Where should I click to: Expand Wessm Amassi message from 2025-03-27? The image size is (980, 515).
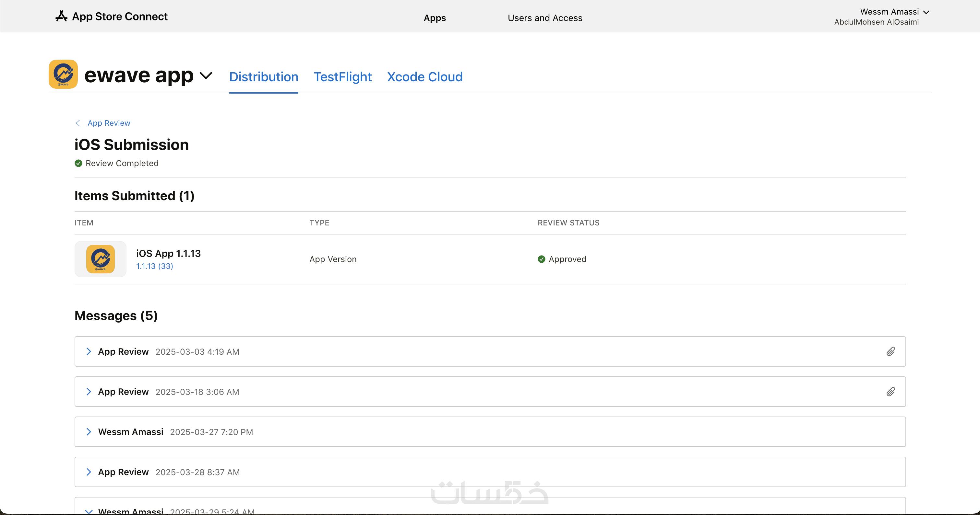89,432
